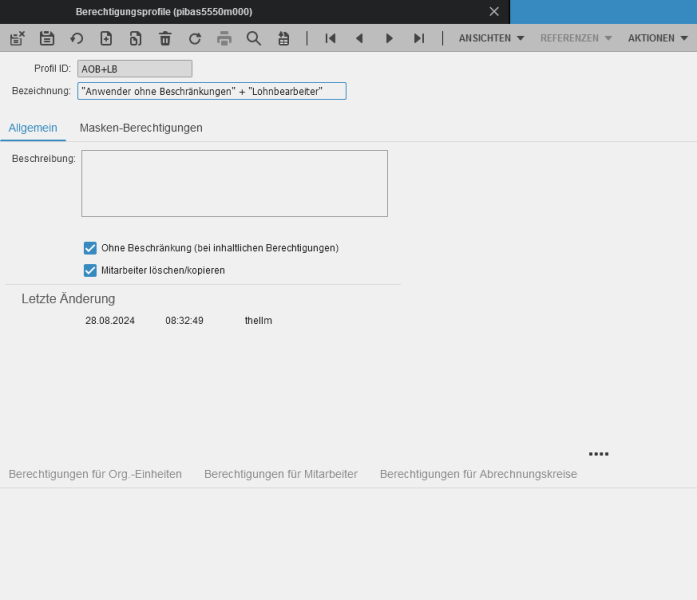
Task: Jump to the last record
Action: (419, 38)
